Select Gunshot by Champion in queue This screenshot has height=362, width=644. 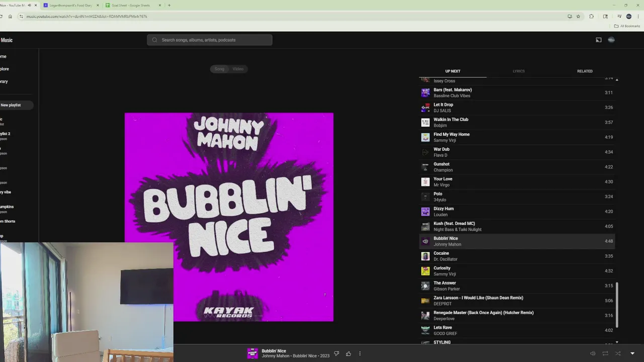click(x=517, y=167)
